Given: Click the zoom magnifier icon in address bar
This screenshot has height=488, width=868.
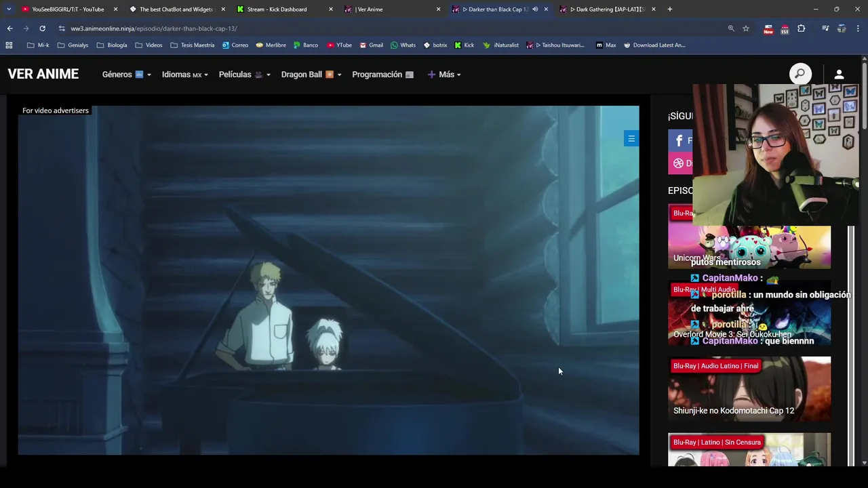Looking at the screenshot, I should click(x=731, y=28).
